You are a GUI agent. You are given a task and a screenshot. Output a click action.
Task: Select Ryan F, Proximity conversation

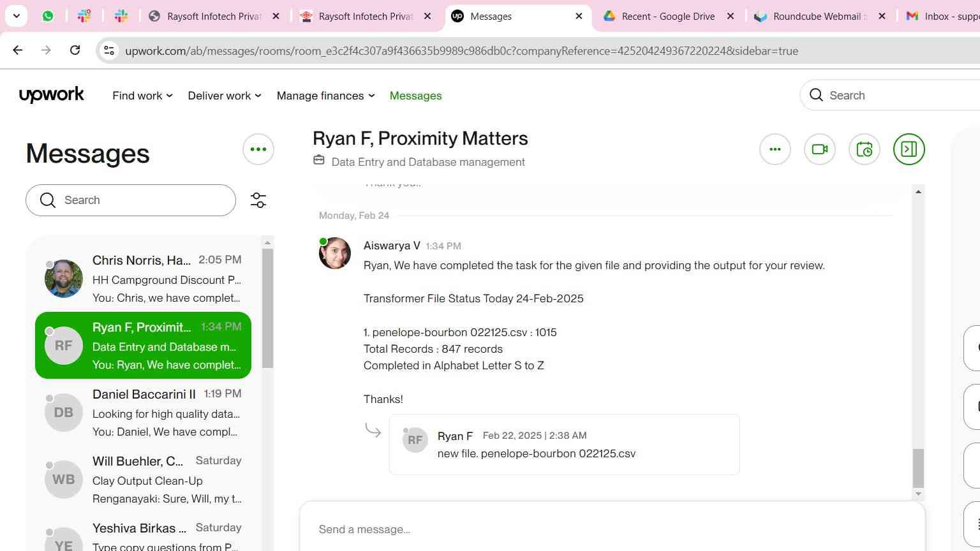pos(143,345)
